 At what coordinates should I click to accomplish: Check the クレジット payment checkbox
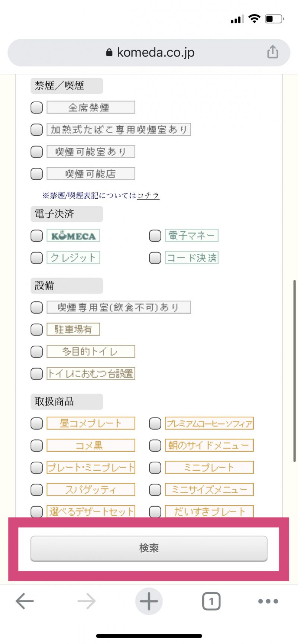37,257
